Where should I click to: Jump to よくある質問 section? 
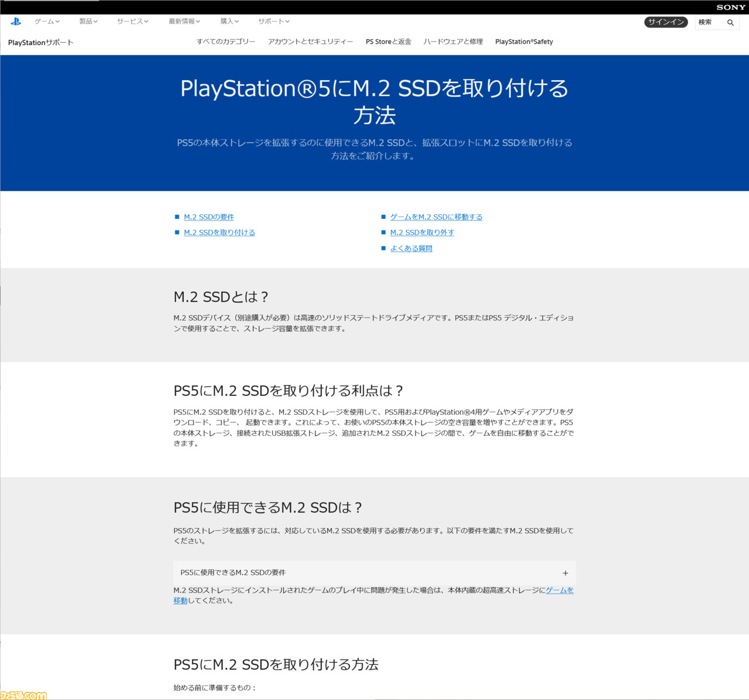[x=411, y=249]
